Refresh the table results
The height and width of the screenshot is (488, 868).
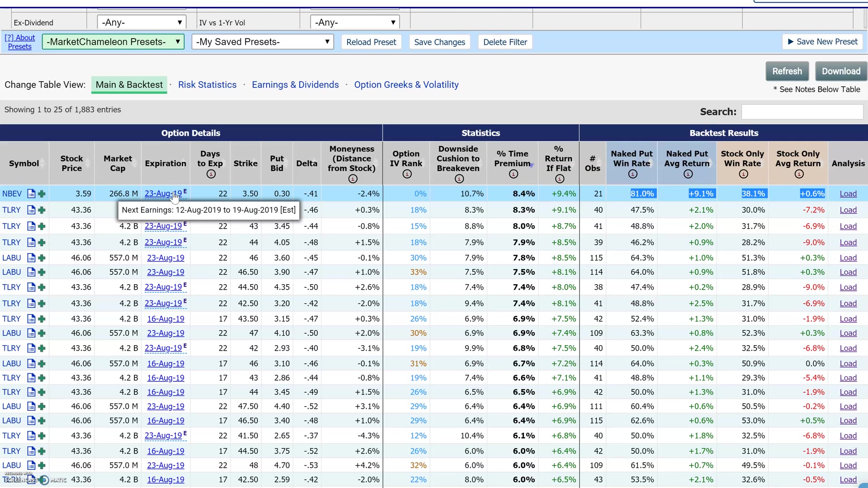(x=787, y=71)
